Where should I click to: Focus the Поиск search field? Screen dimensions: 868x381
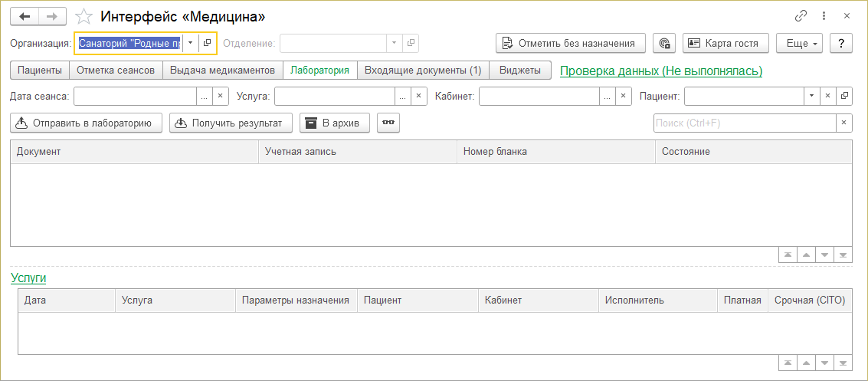743,123
